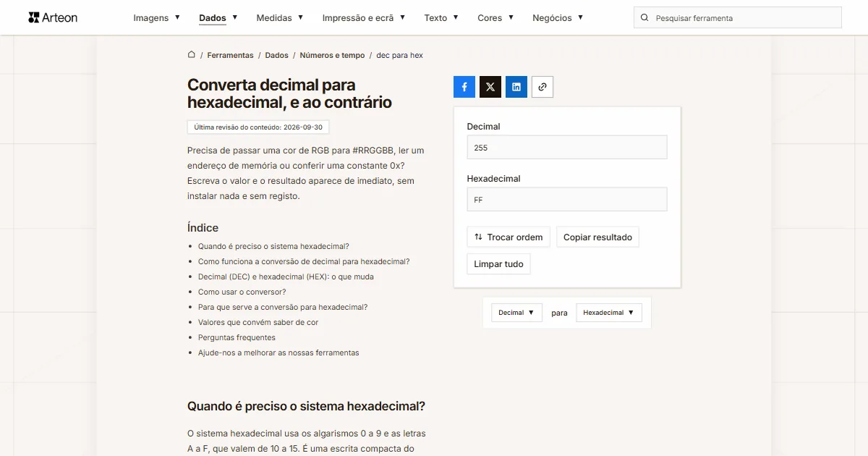Click the Trocar ordem button
This screenshot has width=868, height=456.
click(x=509, y=237)
